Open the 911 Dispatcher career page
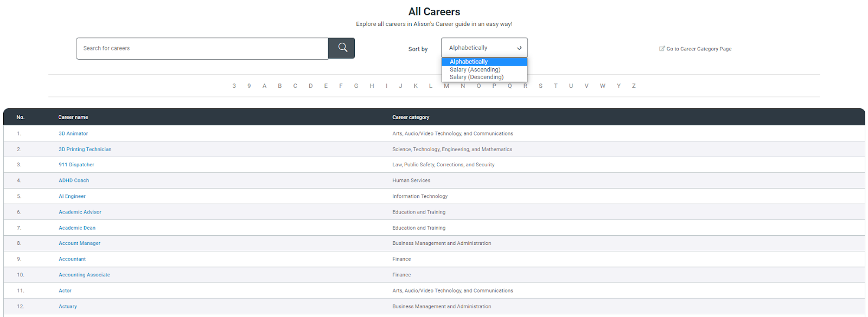Image resolution: width=868 pixels, height=317 pixels. pyautogui.click(x=76, y=165)
